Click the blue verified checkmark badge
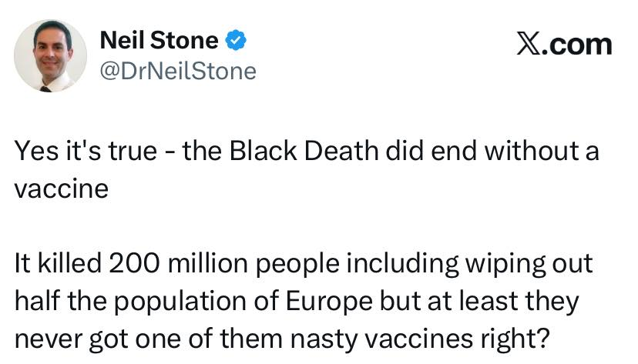This screenshot has height=364, width=638. pos(235,41)
